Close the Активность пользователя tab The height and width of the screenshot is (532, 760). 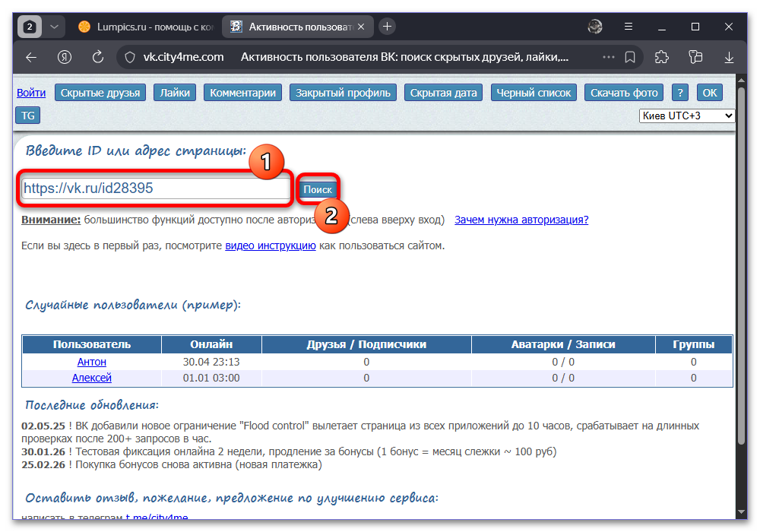click(361, 27)
